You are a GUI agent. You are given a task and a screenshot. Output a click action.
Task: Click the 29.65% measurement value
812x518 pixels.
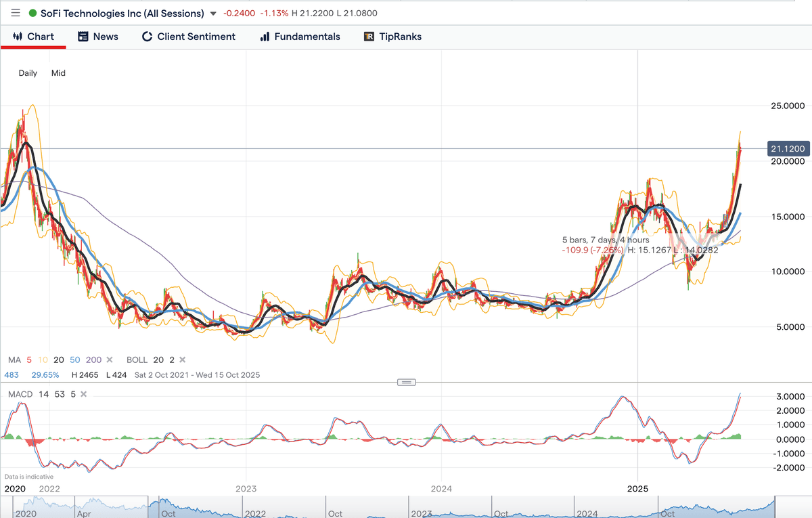(x=47, y=374)
